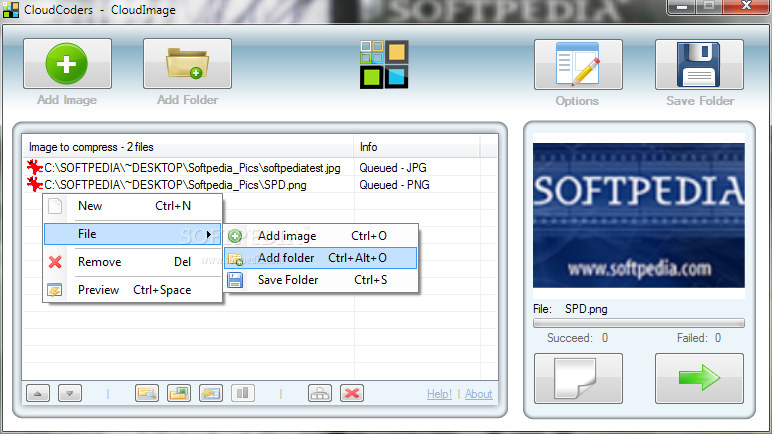Viewport: 772px width, 434px height.
Task: Close the CloudImage window
Action: click(746, 6)
